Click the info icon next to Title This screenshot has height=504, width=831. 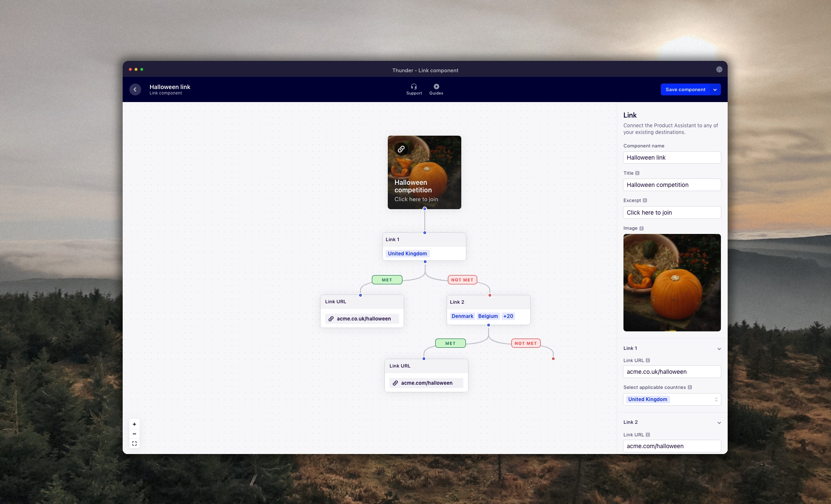coord(637,173)
